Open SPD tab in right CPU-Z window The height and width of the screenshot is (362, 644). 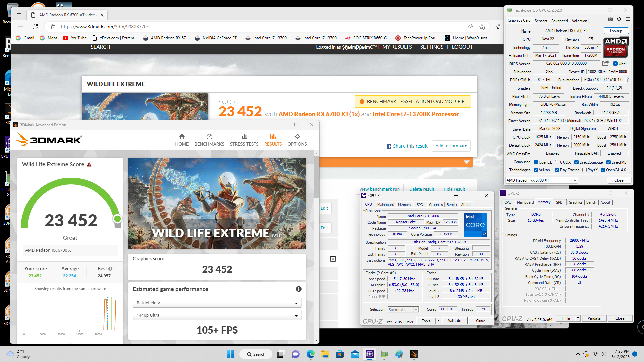pos(559,202)
